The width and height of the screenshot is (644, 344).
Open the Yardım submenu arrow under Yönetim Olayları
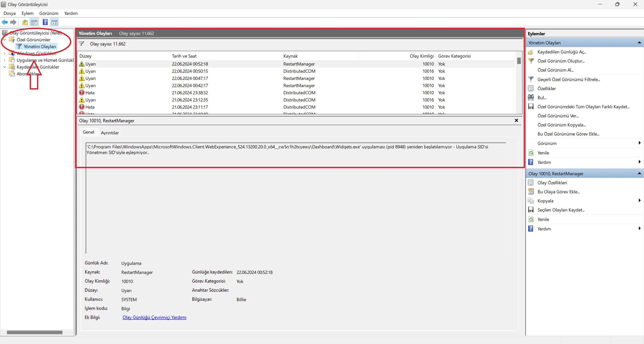pyautogui.click(x=639, y=162)
